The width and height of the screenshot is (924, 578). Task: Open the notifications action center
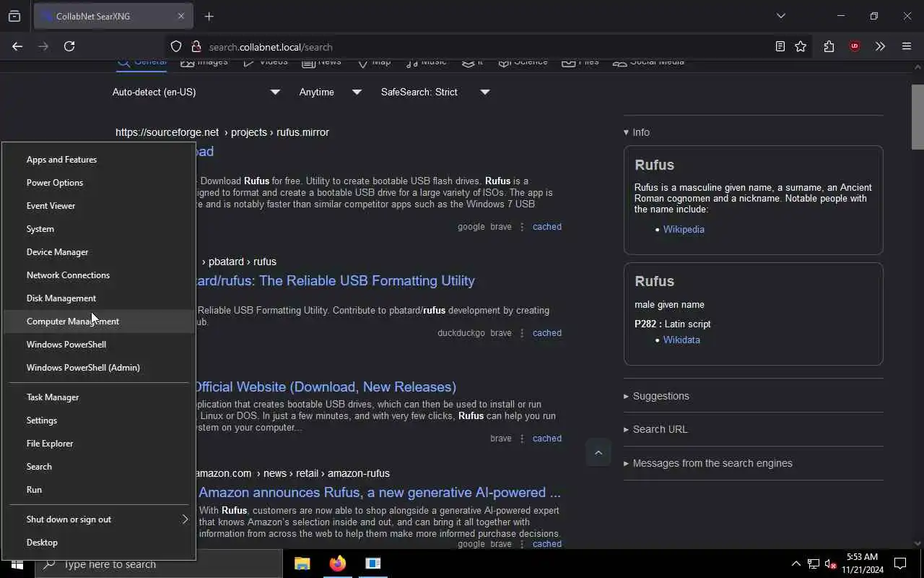[x=900, y=564]
